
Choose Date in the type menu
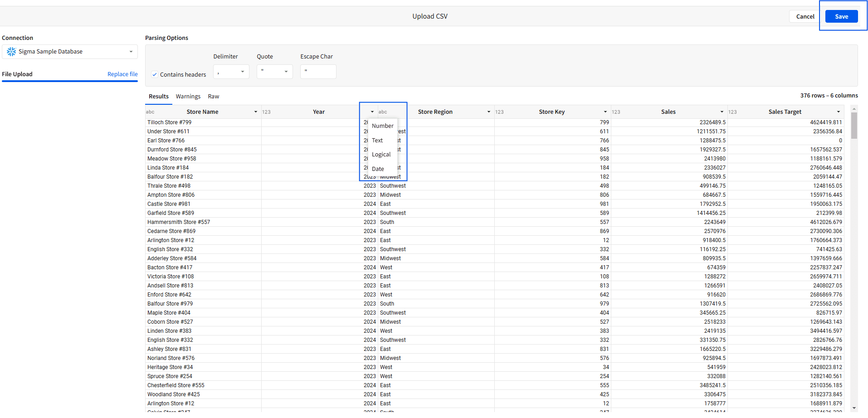click(378, 169)
